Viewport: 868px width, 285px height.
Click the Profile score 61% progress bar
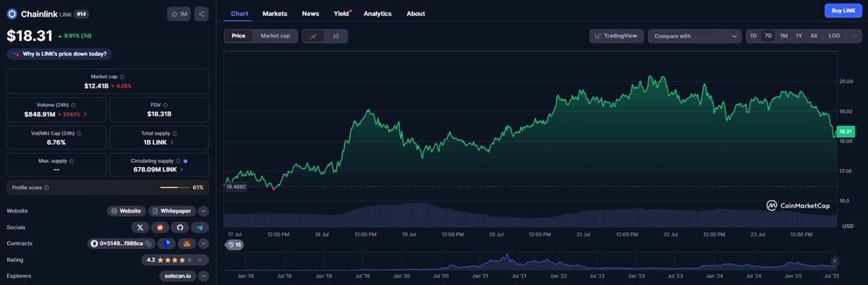174,187
